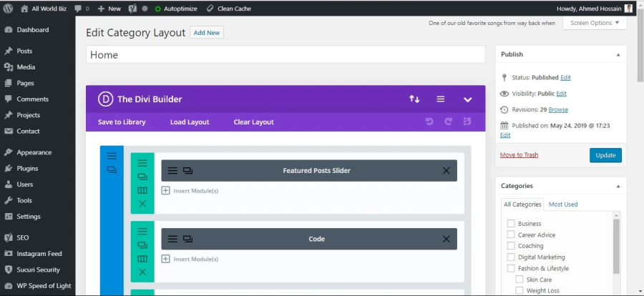Click the Sucuri Security shield icon

point(8,270)
